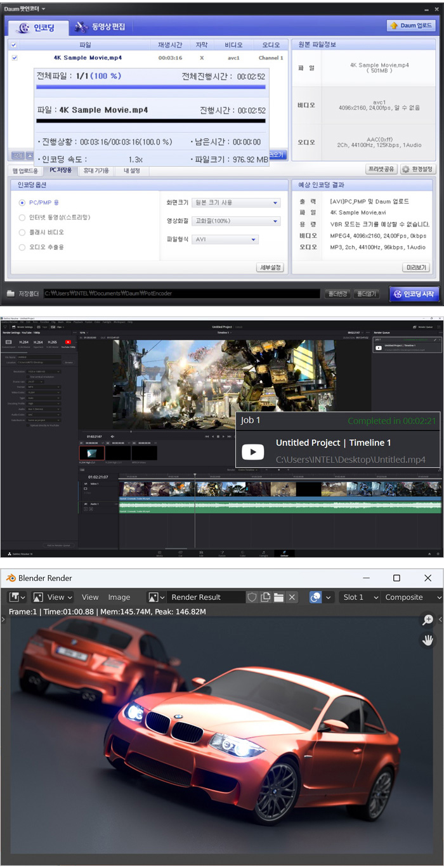Toggle the fake user shield for Render Result
The height and width of the screenshot is (868, 444).
[x=252, y=597]
